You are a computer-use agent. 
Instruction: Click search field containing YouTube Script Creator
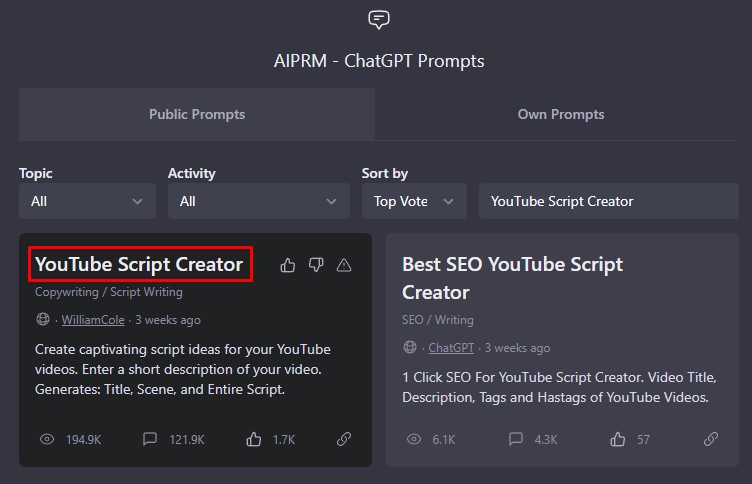point(609,201)
